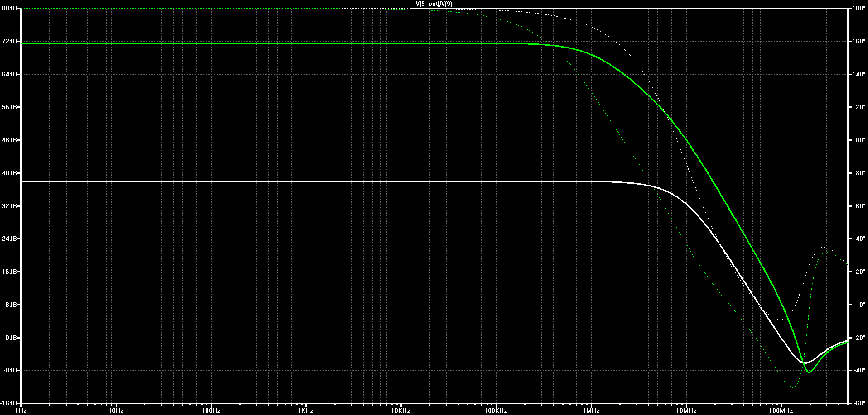Select the 160° phase axis label

pyautogui.click(x=858, y=42)
